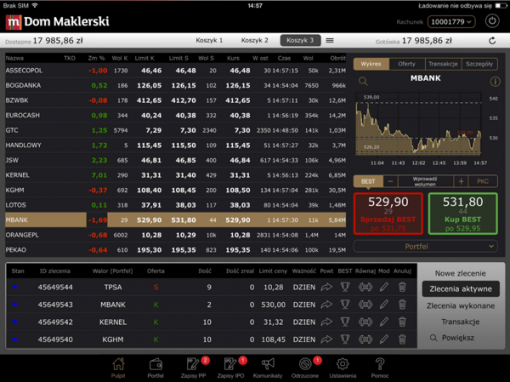Delete KERNEL order 45649542 trash icon

[402, 322]
